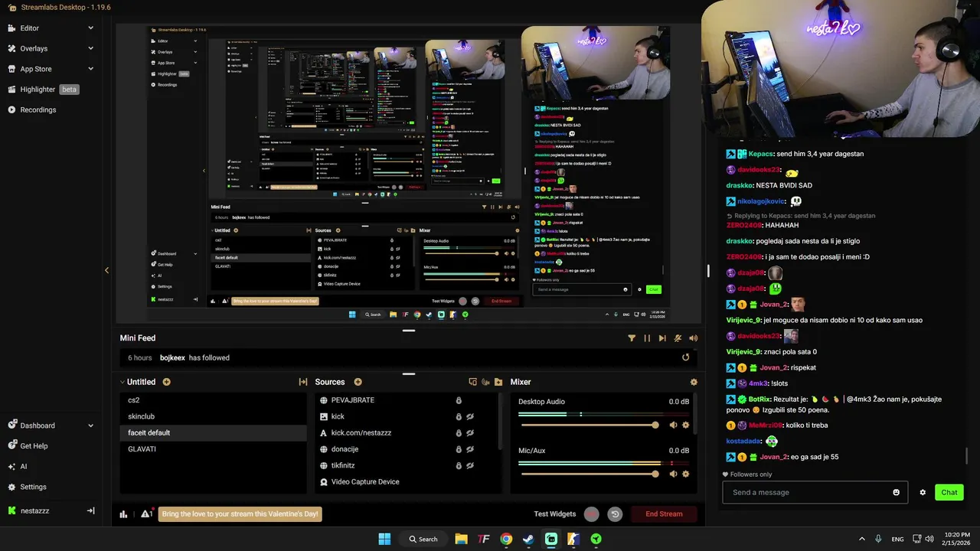980x551 pixels.
Task: Pause the Mini Feed alert queue
Action: click(647, 338)
